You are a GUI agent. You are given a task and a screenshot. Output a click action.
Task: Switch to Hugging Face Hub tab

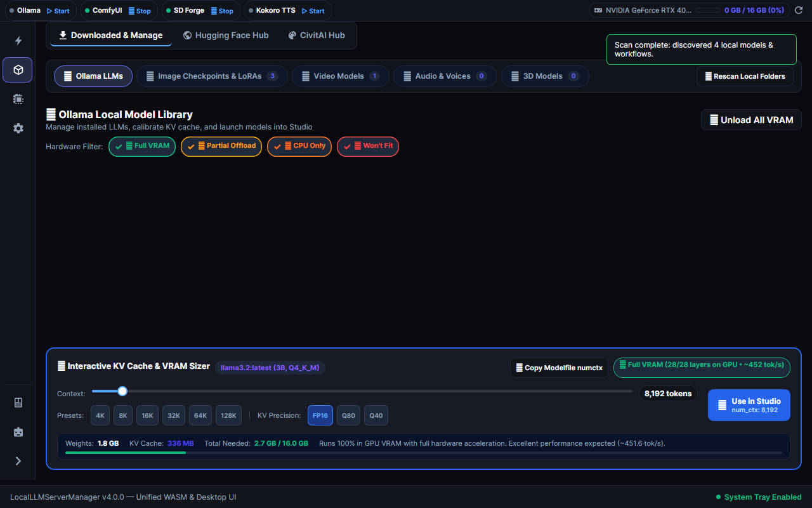tap(226, 36)
